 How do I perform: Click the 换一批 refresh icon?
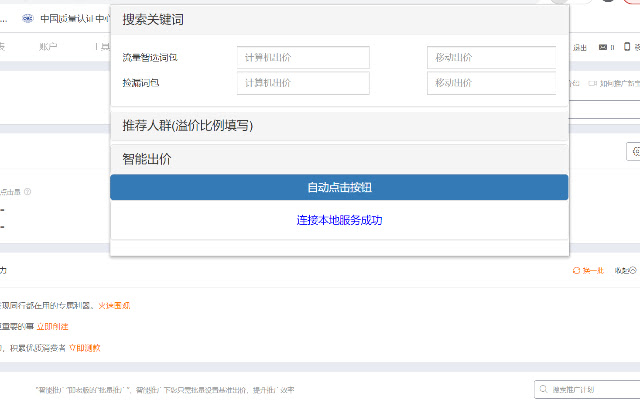[576, 270]
